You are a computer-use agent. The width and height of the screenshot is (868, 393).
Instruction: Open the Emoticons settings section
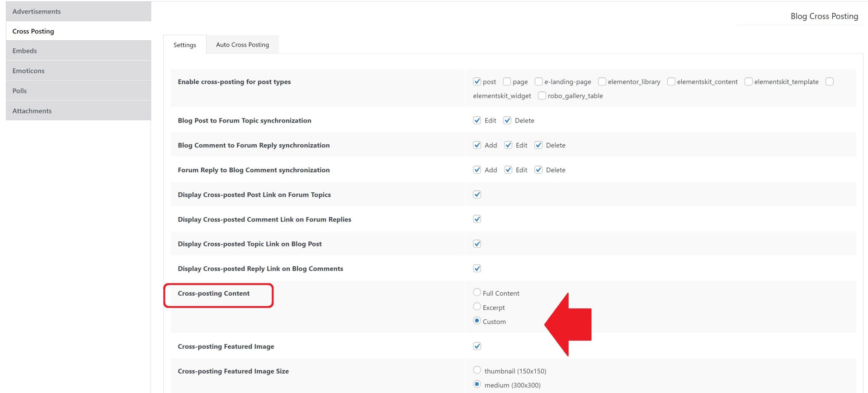coord(28,71)
